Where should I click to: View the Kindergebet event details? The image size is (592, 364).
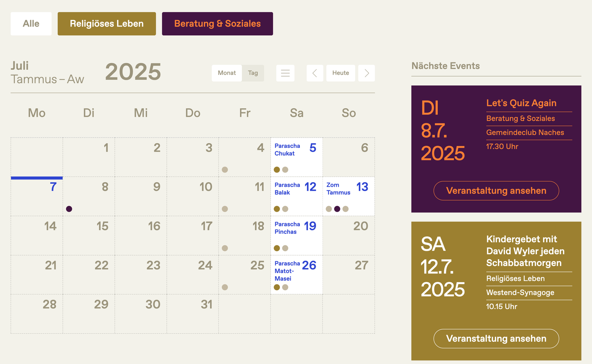[496, 339]
